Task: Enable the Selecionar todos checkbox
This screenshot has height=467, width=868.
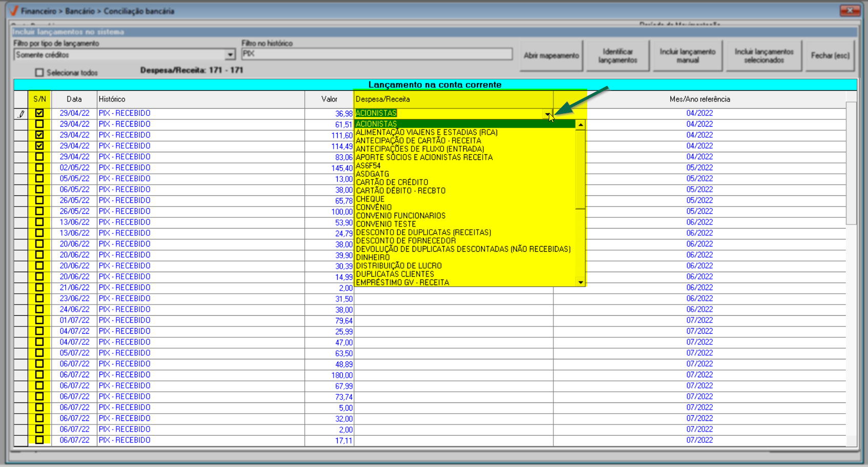Action: [x=39, y=73]
